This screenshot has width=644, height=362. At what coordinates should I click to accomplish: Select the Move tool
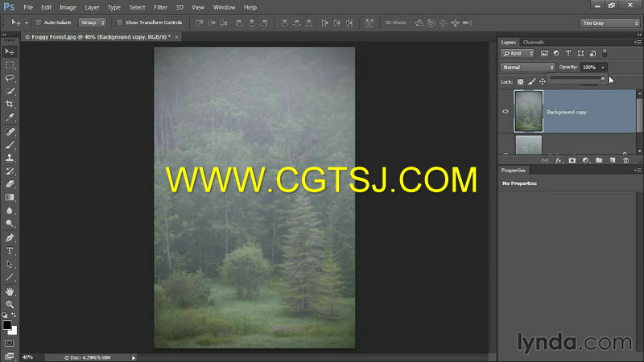coord(10,51)
